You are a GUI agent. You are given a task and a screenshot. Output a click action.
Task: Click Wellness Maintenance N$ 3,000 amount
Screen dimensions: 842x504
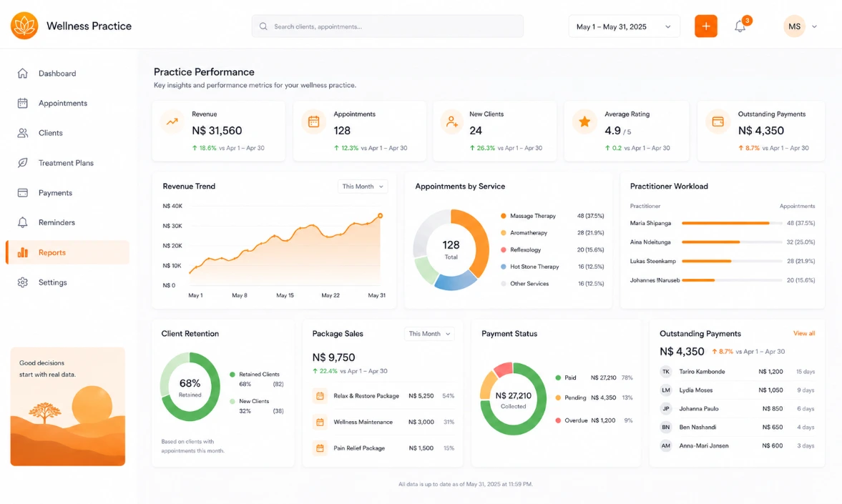(x=421, y=422)
